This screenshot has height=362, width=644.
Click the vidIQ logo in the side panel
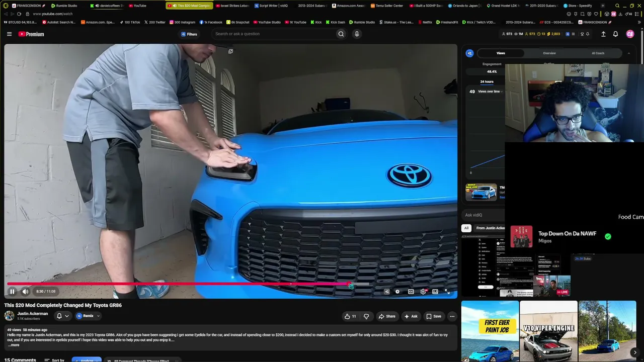coord(469,53)
